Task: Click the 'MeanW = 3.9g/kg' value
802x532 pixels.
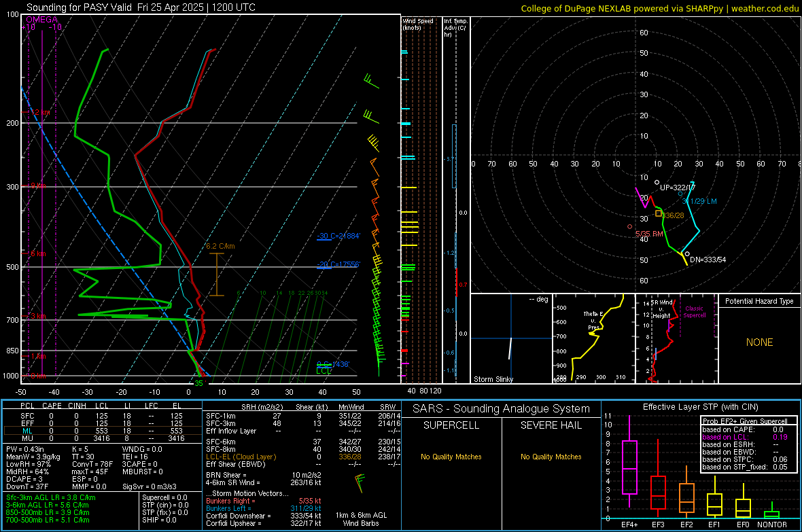Action: [33, 457]
